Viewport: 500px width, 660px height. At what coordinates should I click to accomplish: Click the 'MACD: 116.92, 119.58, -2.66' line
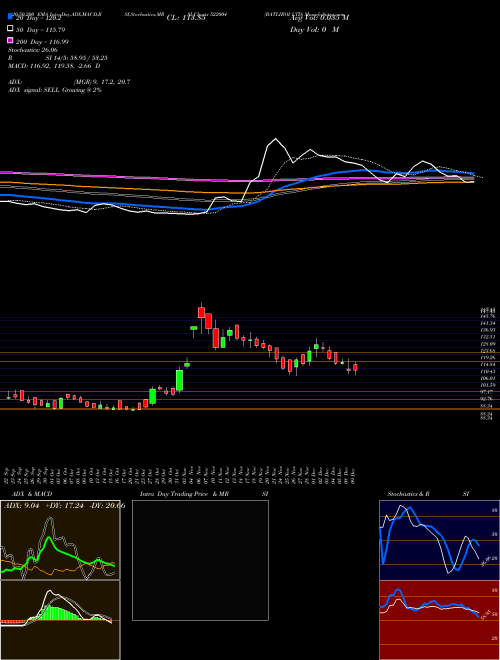point(51,66)
